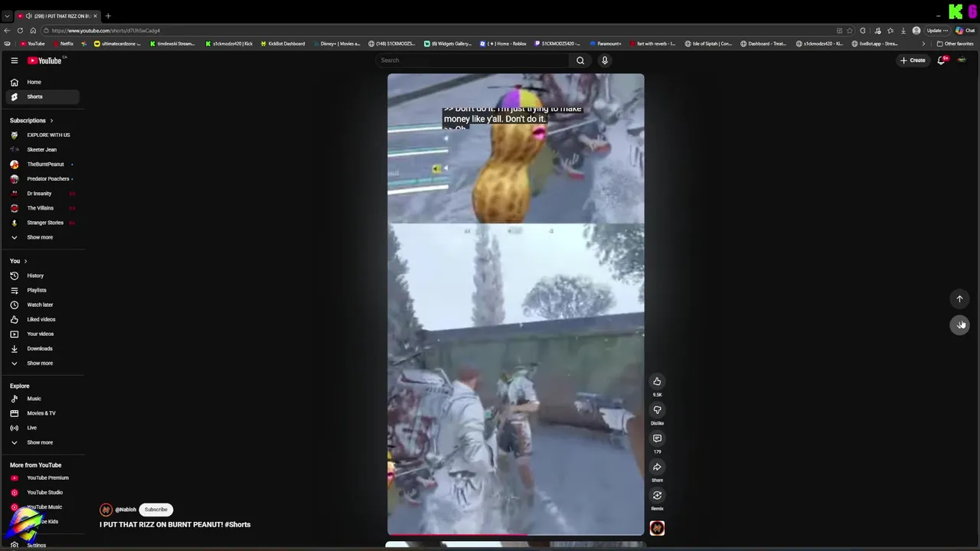The image size is (980, 551).
Task: Open the comments for this Short
Action: [657, 439]
